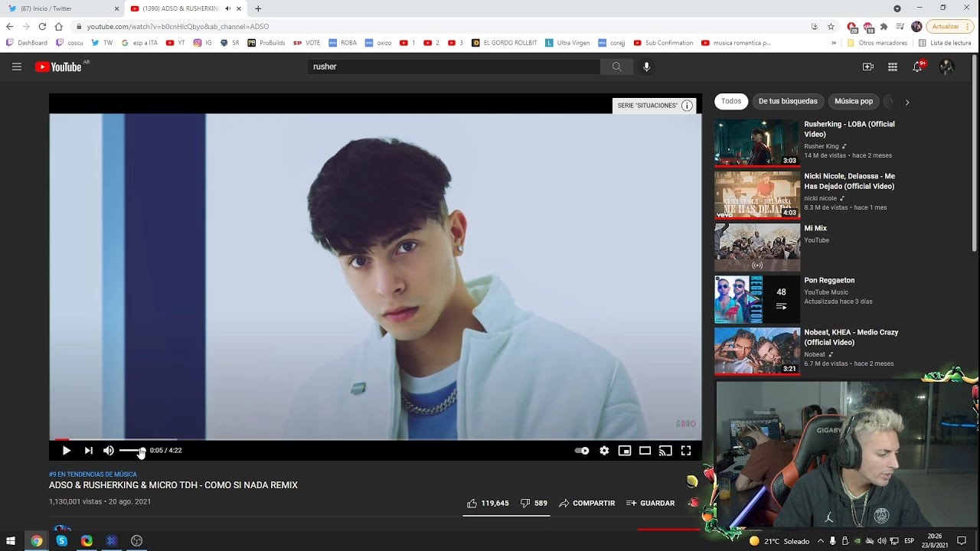The image size is (980, 551).
Task: Open the Create video camera icon
Action: click(867, 67)
